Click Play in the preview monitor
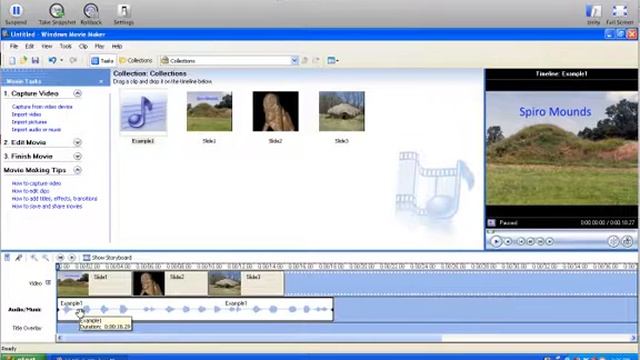 [496, 242]
